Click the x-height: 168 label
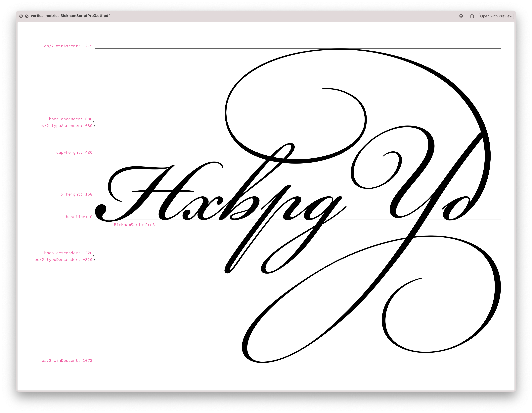Viewport: 532px width, 413px height. 76,194
